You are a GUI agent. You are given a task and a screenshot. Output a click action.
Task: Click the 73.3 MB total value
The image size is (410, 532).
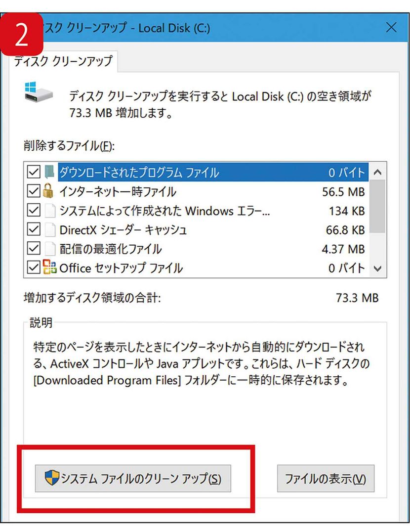tap(357, 298)
